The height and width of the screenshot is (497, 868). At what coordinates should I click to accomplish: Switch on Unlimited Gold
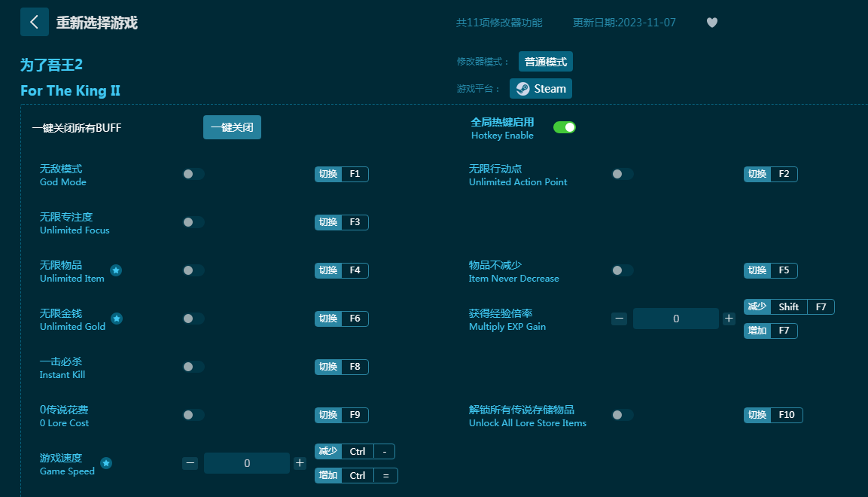193,319
